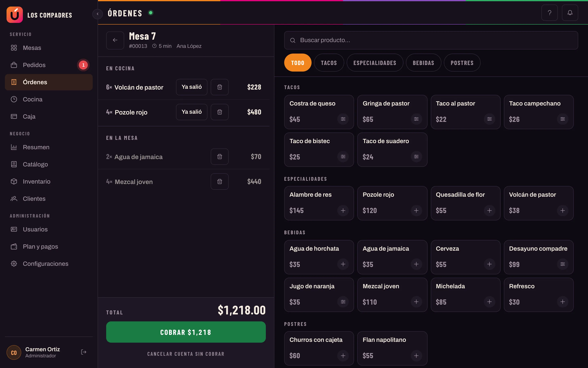
Task: Focus the Buscar producto search field
Action: [x=431, y=40]
